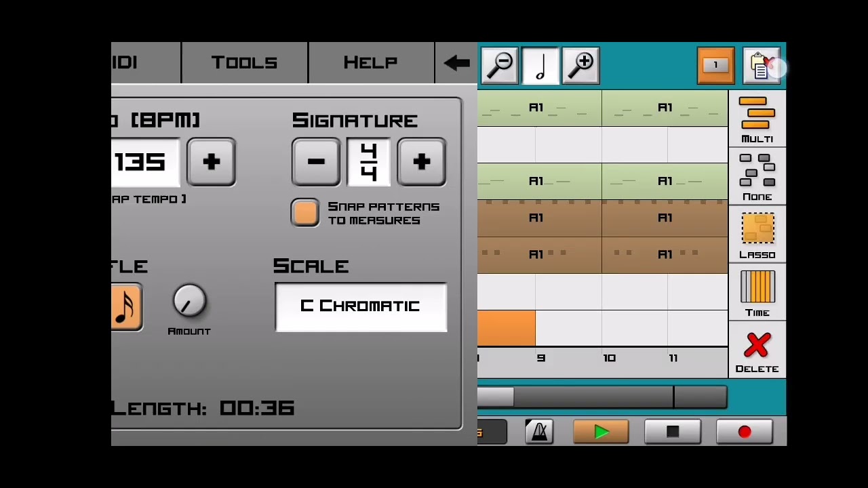Screen dimensions: 868x488
Task: Open the C Chromatic scale selector
Action: (x=361, y=307)
